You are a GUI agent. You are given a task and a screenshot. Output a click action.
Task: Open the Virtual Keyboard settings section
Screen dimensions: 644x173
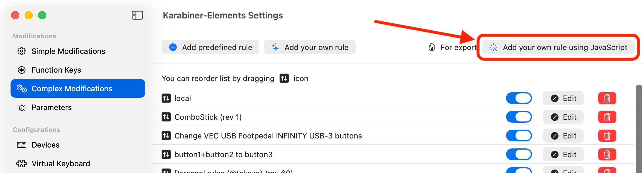pyautogui.click(x=61, y=163)
